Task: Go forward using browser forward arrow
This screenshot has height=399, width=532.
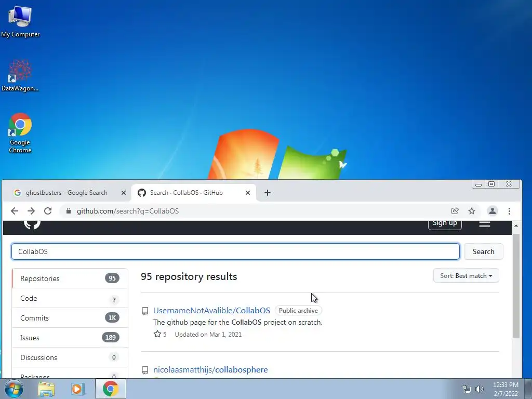Action: click(x=31, y=211)
